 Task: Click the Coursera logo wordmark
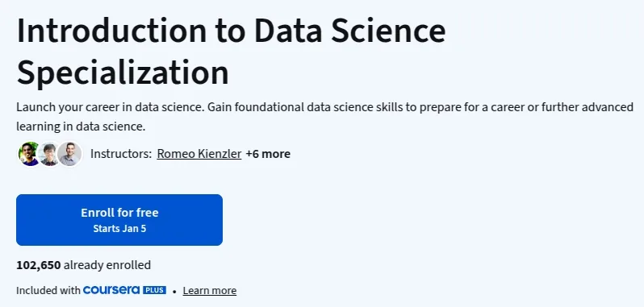[x=111, y=290]
